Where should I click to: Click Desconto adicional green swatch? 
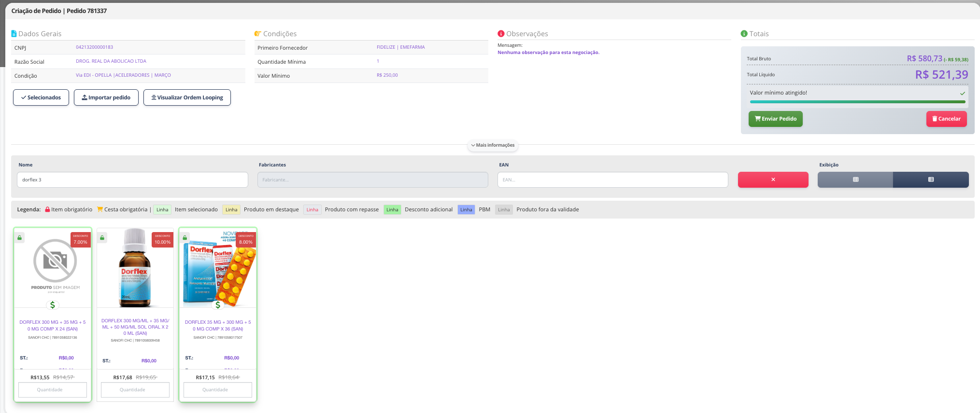pyautogui.click(x=392, y=210)
